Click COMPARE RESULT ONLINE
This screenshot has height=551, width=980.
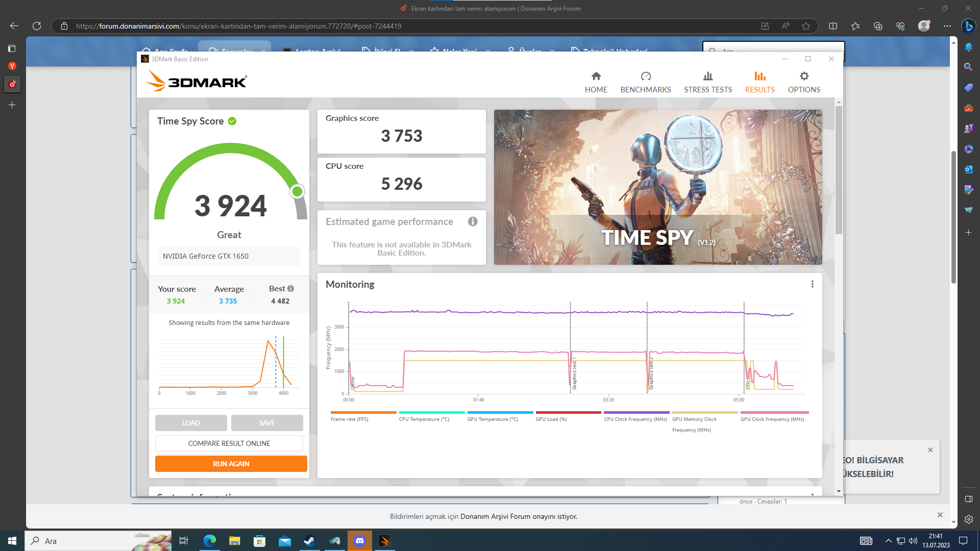229,443
